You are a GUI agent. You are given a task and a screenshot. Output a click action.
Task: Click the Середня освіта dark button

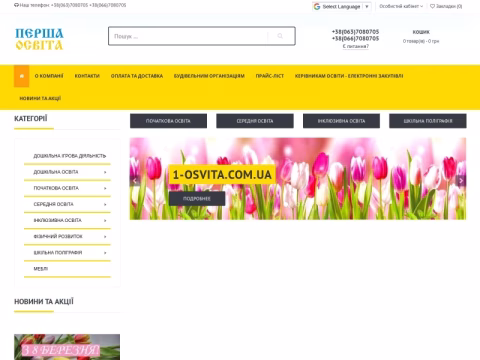pyautogui.click(x=255, y=121)
